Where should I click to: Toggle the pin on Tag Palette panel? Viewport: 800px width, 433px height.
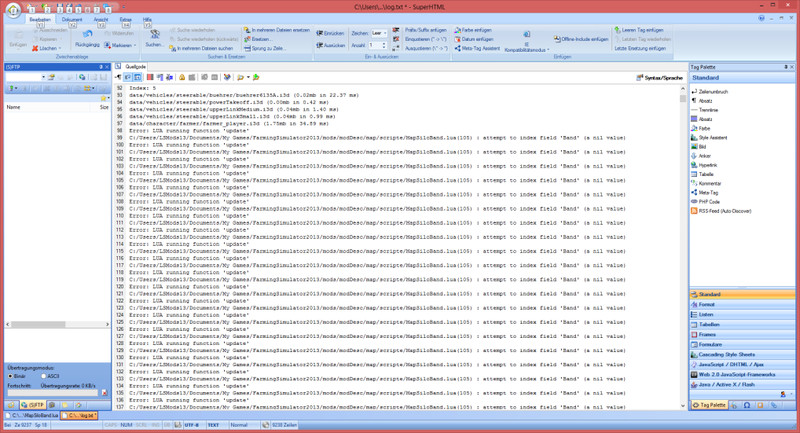(786, 67)
